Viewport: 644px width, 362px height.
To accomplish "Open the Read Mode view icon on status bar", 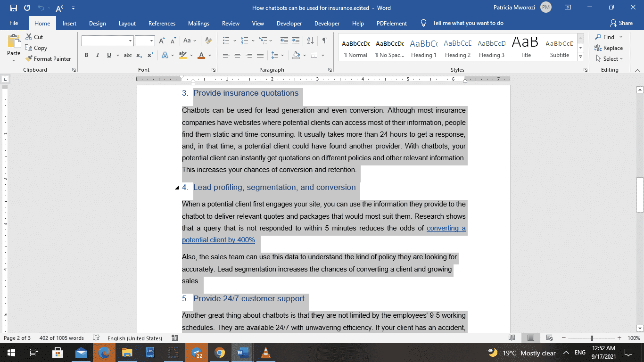I will (x=512, y=338).
